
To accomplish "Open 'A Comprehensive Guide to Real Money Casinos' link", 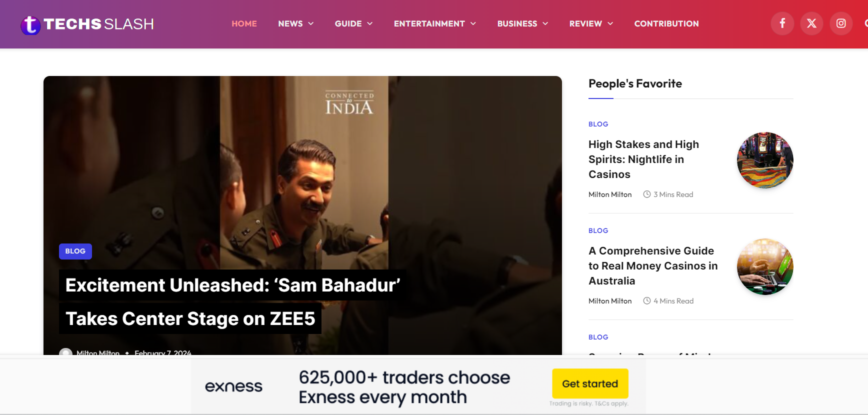I will (653, 266).
